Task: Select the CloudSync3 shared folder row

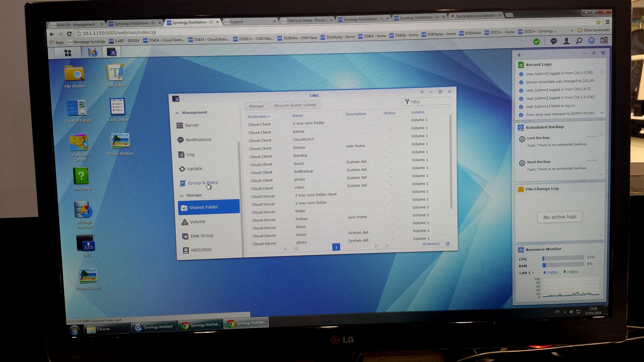Action: click(348, 139)
